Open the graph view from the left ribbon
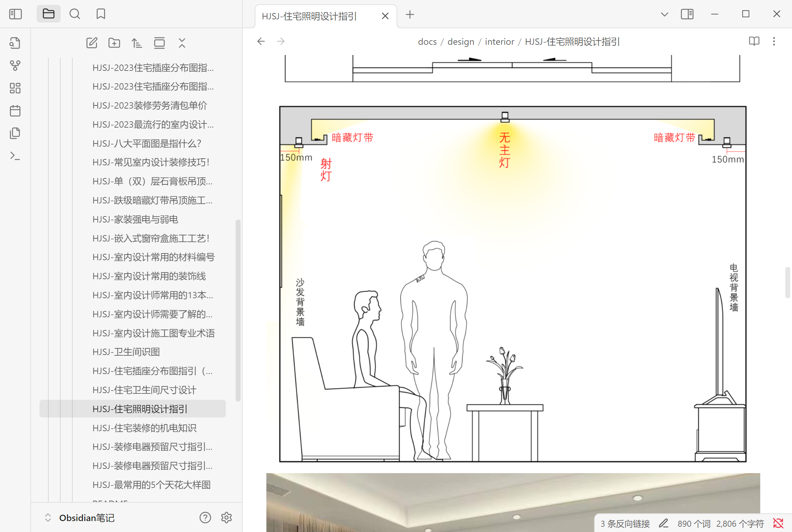792x532 pixels. tap(15, 65)
